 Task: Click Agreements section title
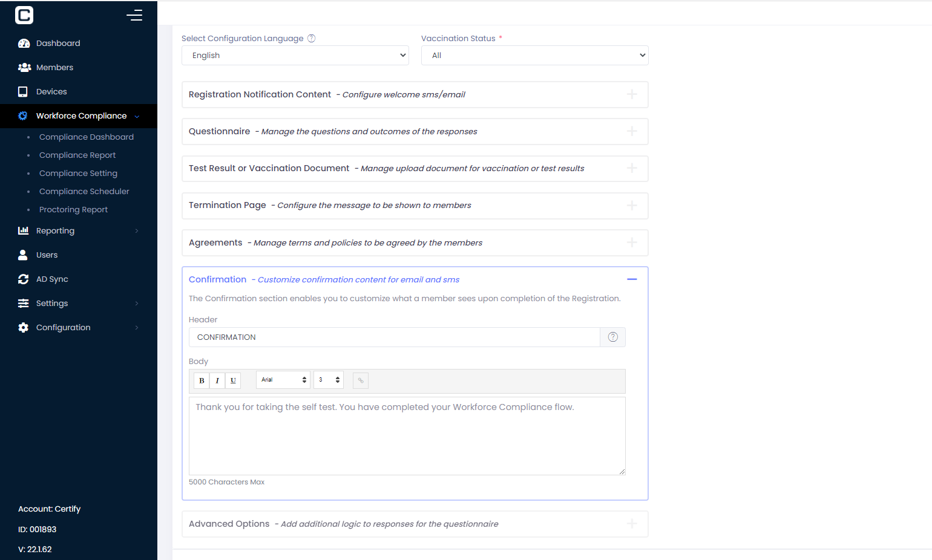pos(215,243)
